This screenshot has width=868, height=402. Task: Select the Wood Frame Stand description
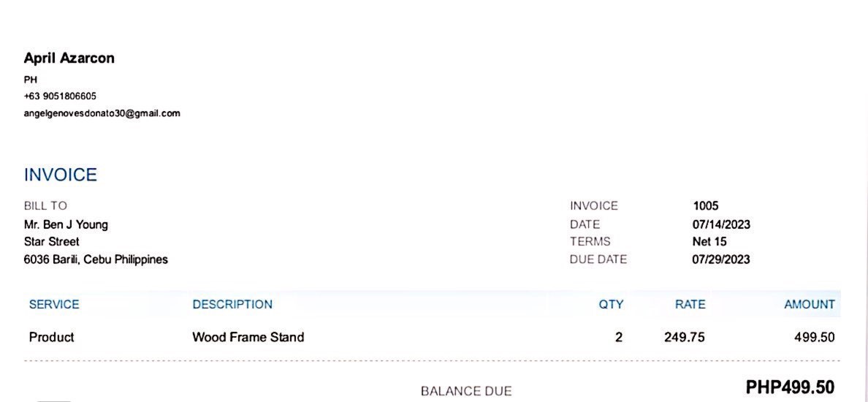coord(248,338)
